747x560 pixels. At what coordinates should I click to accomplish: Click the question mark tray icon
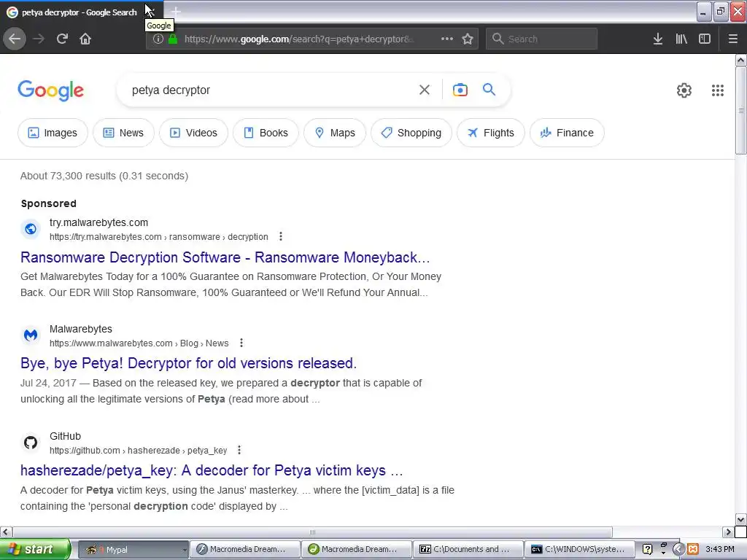[x=647, y=549]
